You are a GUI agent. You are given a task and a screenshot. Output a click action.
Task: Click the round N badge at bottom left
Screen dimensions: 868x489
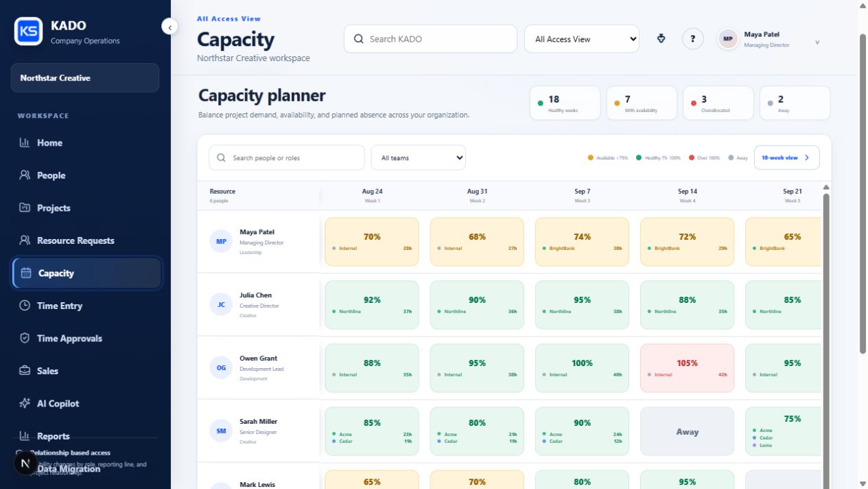coord(25,464)
